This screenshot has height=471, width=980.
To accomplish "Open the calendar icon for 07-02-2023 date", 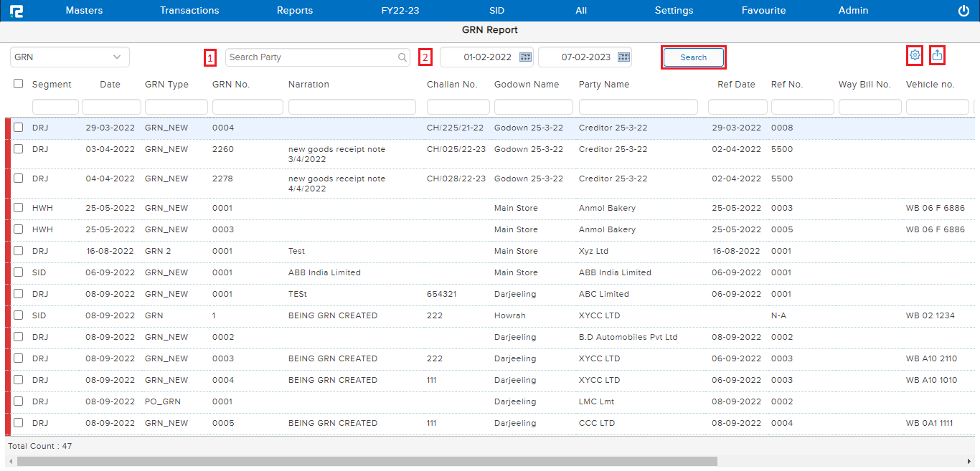I will 623,57.
